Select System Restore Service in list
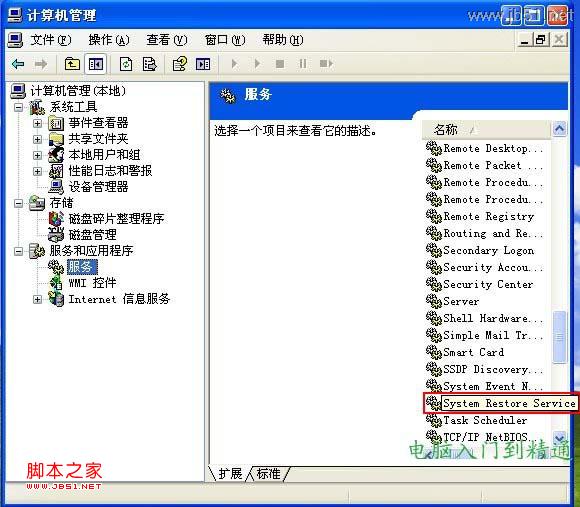 pos(509,403)
